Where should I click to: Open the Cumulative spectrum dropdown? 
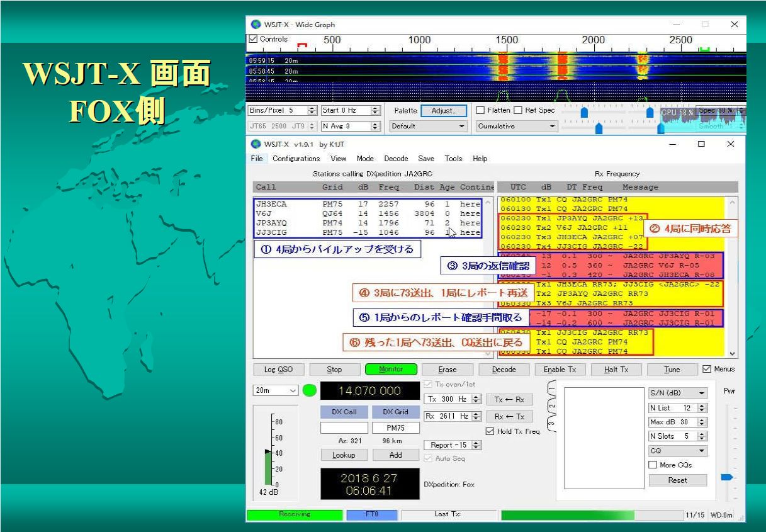click(x=517, y=125)
